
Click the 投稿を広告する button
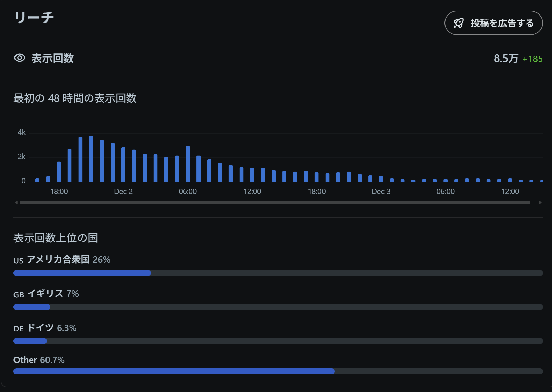click(493, 23)
